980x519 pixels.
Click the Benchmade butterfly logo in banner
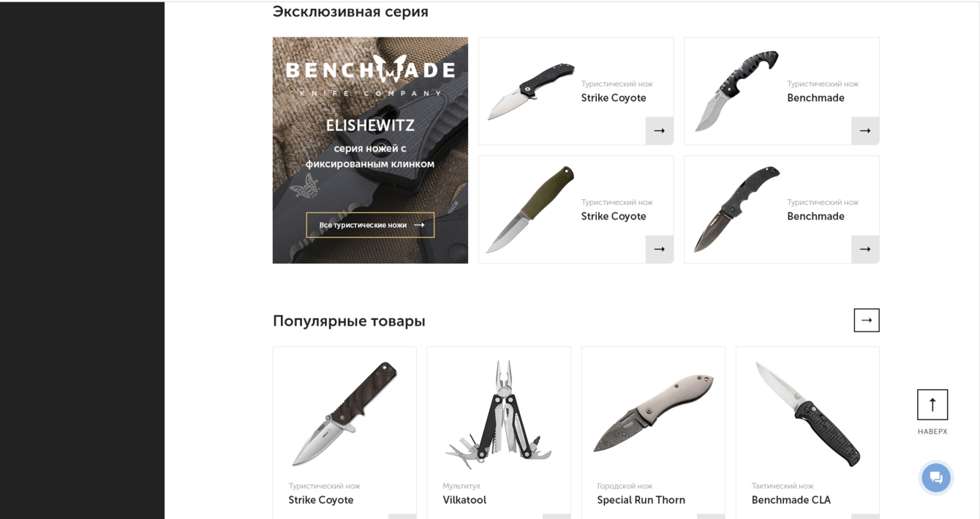click(x=370, y=74)
